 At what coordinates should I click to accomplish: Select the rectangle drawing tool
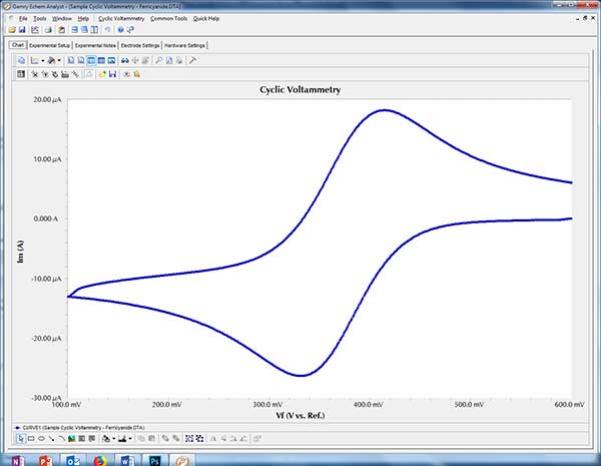(31, 438)
